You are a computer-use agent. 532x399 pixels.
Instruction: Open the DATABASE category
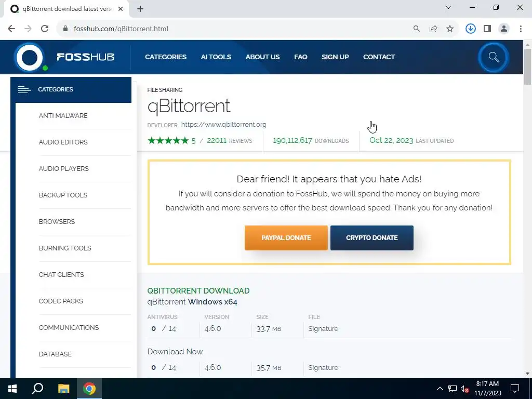pos(55,354)
